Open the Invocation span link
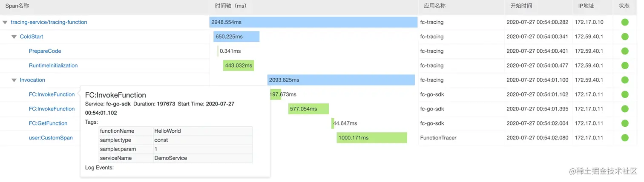This screenshot has width=644, height=182. coord(32,80)
